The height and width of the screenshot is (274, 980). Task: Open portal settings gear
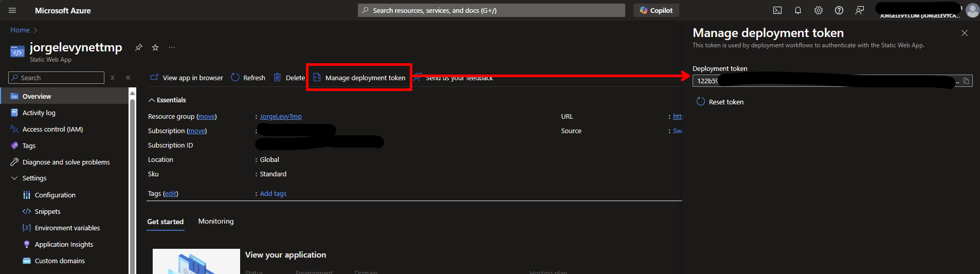tap(819, 10)
